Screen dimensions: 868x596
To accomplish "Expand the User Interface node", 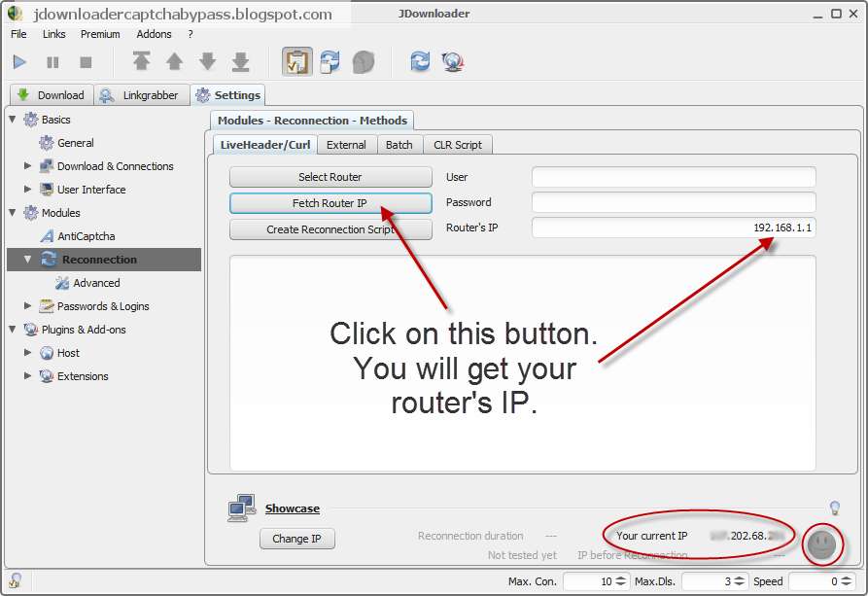I will pos(27,189).
